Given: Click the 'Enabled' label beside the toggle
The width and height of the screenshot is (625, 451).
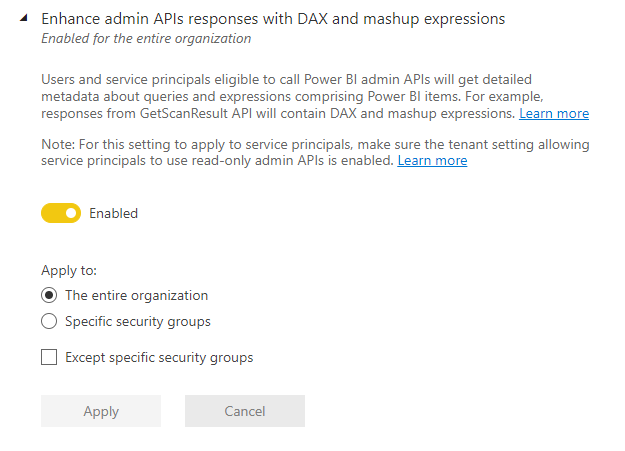Looking at the screenshot, I should [x=113, y=213].
